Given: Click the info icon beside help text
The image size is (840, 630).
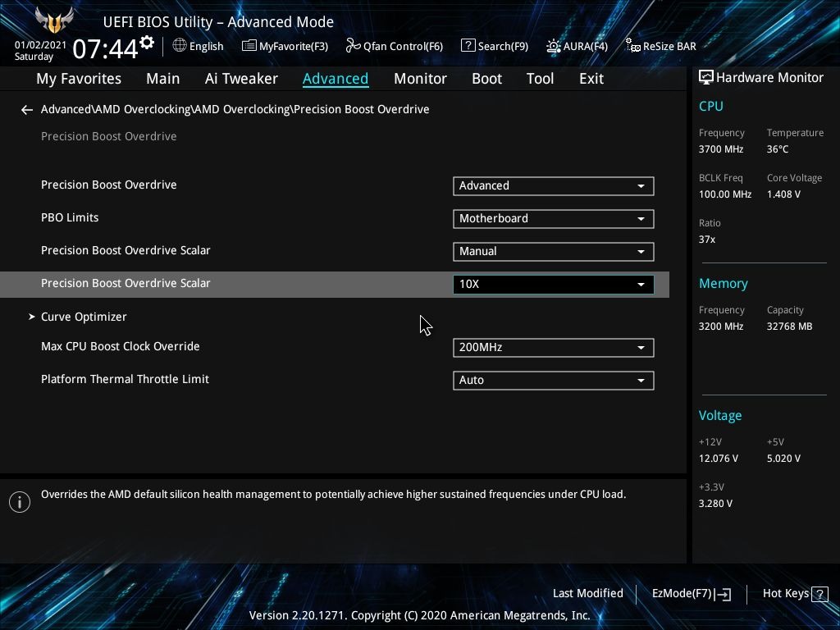Looking at the screenshot, I should coord(20,502).
